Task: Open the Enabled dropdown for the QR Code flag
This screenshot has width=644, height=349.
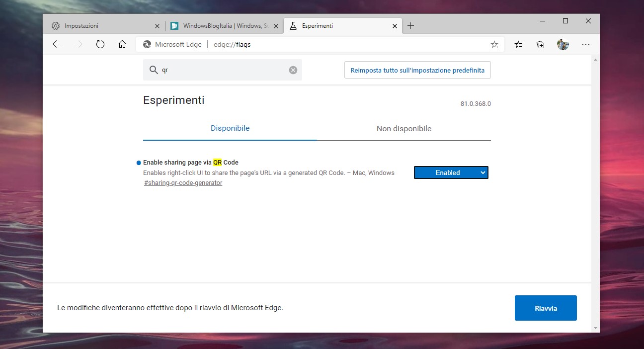Action: pos(451,173)
